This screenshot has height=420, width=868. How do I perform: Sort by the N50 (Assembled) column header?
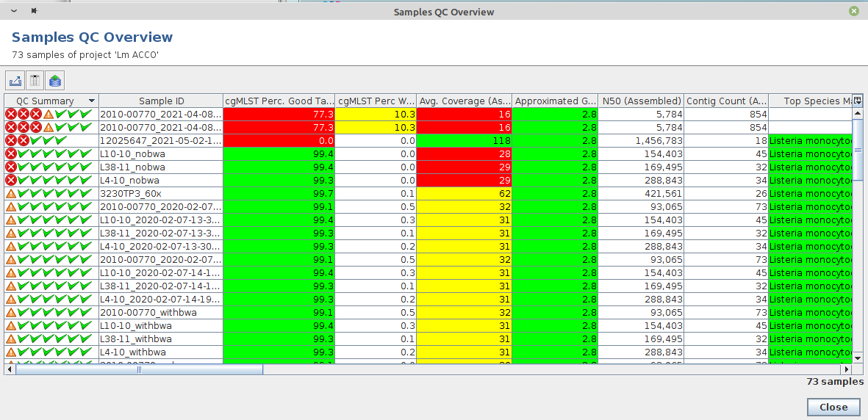coord(641,101)
